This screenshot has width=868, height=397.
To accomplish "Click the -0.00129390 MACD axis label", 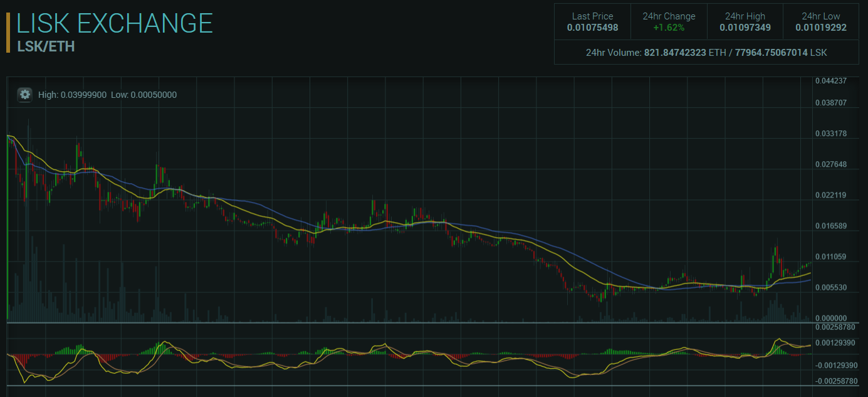I will click(835, 365).
